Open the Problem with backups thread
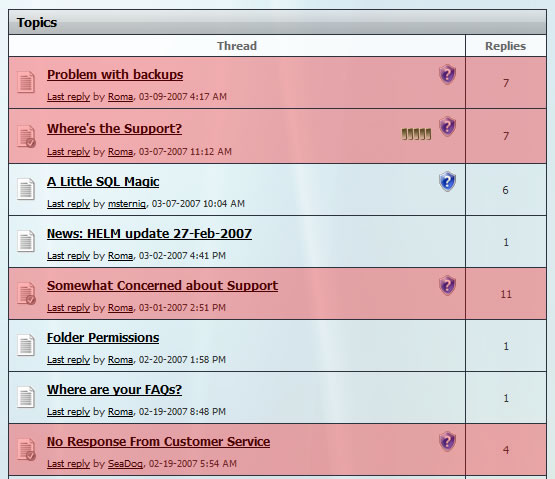The image size is (555, 479). (115, 74)
